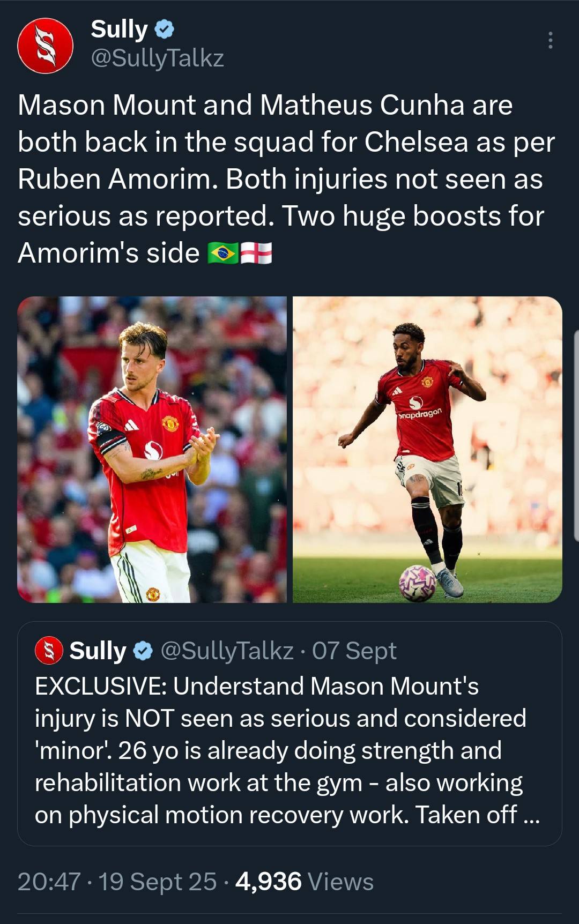Open the three-dot more options menu
The width and height of the screenshot is (579, 924).
pyautogui.click(x=550, y=41)
